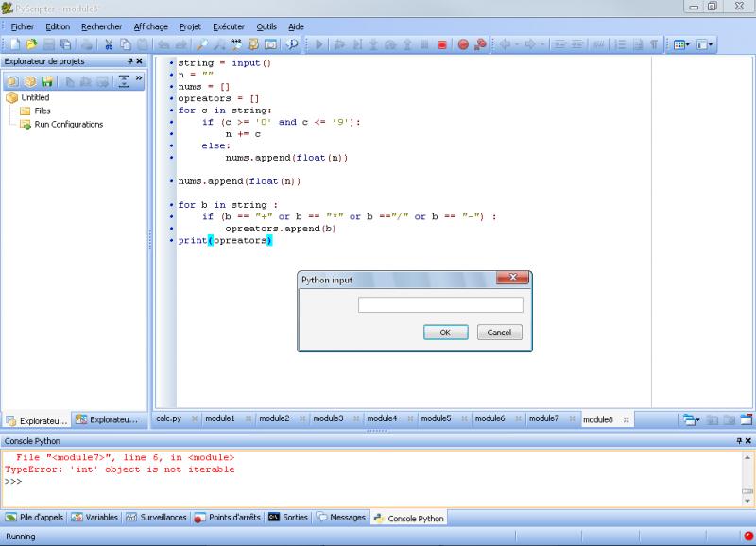756x546 pixels.
Task: Copy using the toolbar Copy icon
Action: 126,44
